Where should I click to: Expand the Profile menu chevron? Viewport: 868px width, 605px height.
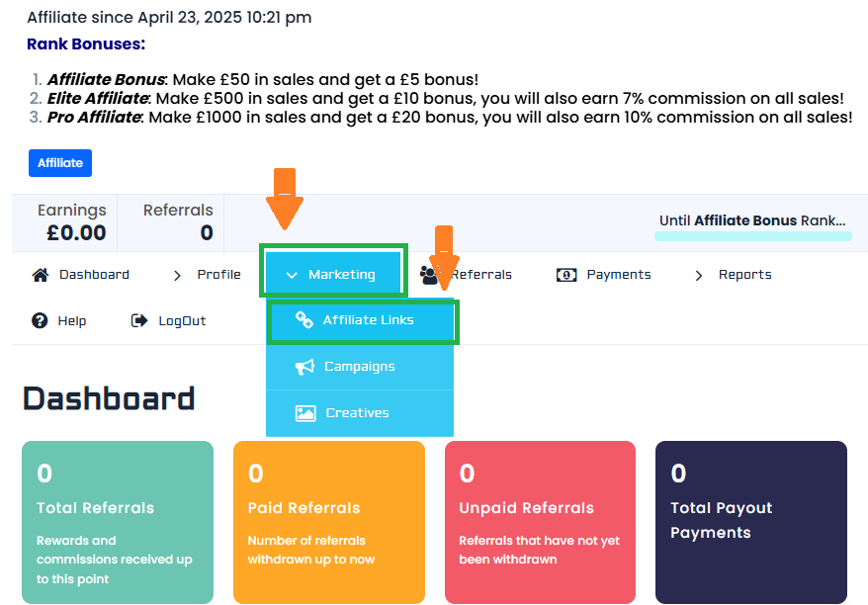coord(178,276)
